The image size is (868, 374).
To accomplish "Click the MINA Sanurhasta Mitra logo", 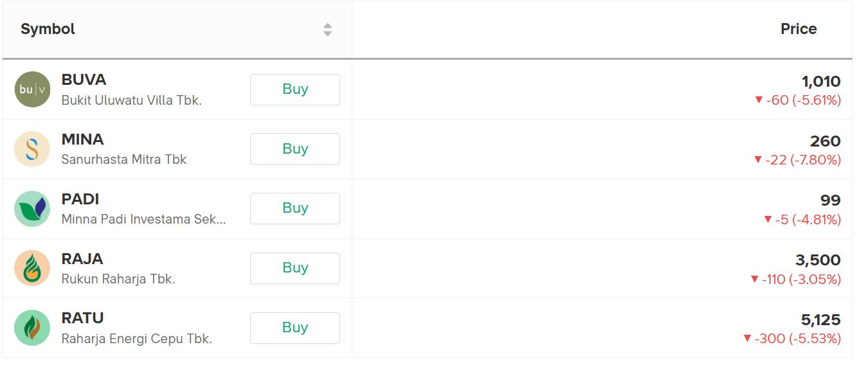I will (x=32, y=149).
